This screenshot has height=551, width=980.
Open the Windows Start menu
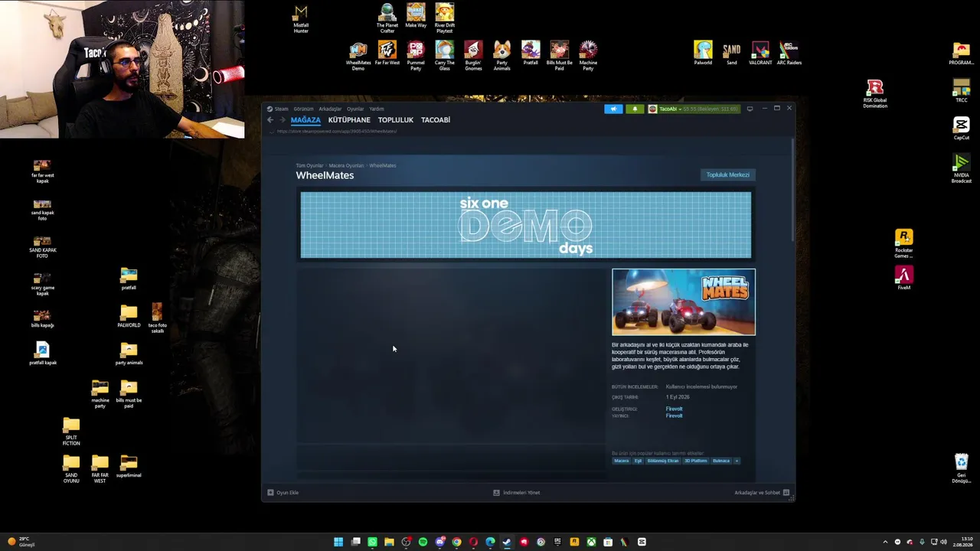[338, 542]
